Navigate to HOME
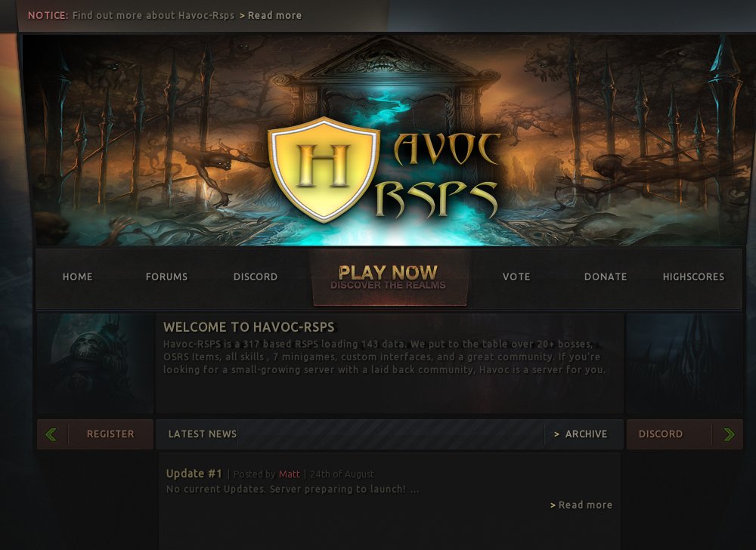The width and height of the screenshot is (756, 550). tap(77, 277)
